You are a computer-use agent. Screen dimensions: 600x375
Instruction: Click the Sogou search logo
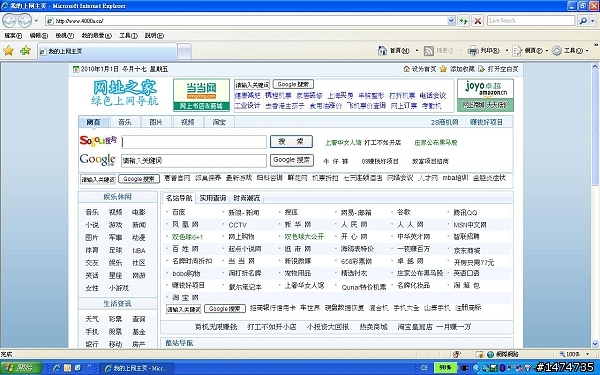[x=98, y=141]
